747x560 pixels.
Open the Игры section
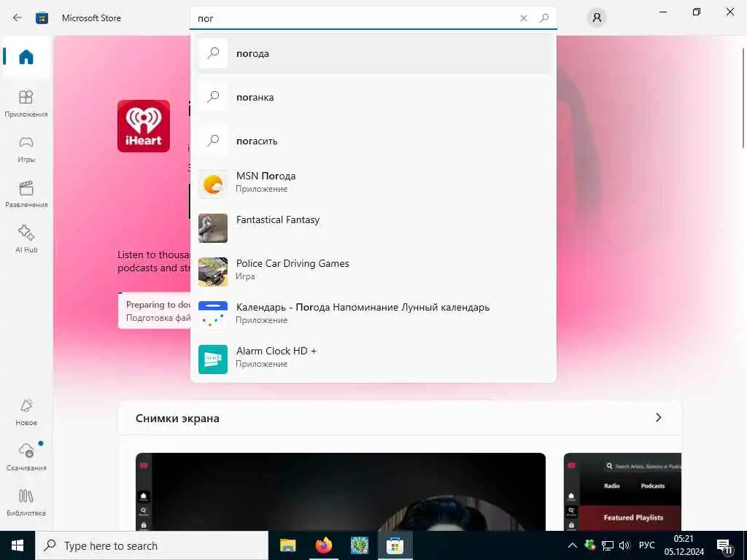(26, 149)
